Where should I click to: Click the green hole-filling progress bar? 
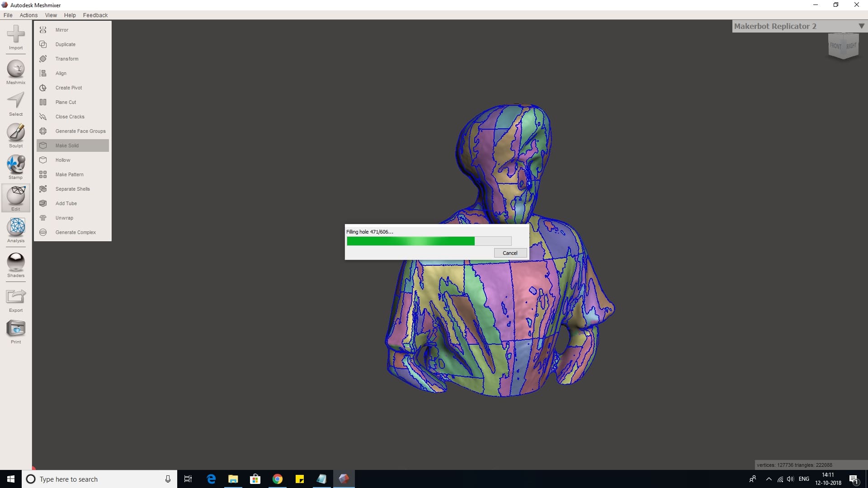429,241
